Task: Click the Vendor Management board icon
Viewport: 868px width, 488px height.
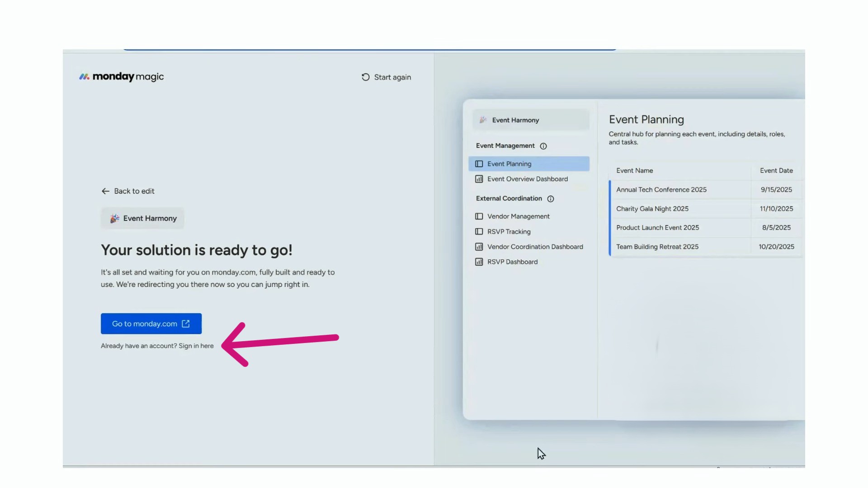Action: [x=479, y=216]
